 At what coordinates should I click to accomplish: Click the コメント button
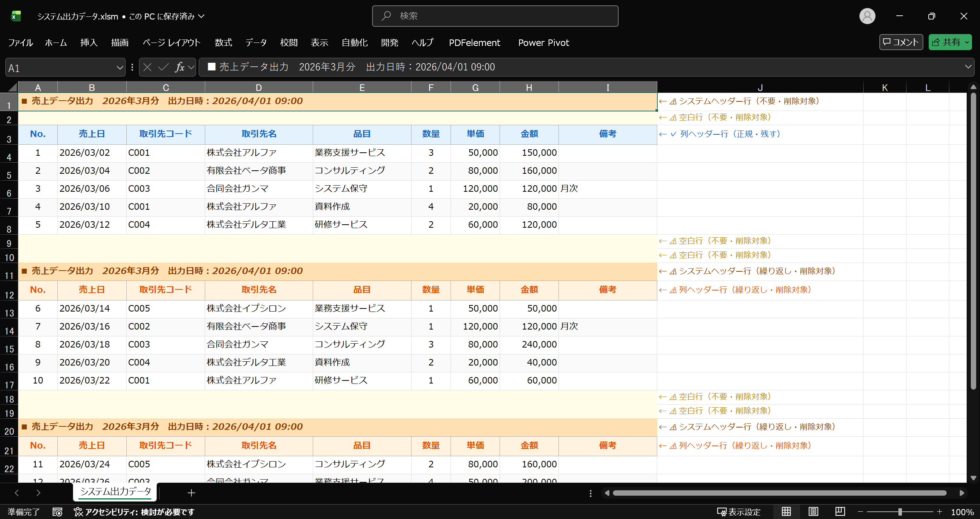tap(901, 42)
